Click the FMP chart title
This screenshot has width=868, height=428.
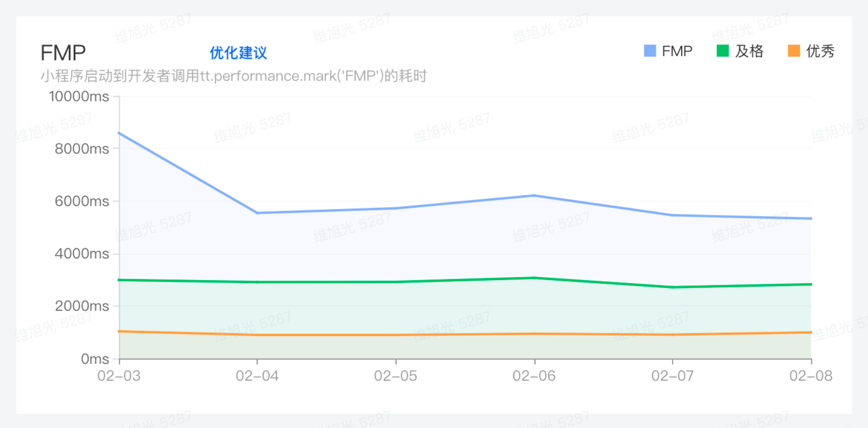tap(63, 53)
